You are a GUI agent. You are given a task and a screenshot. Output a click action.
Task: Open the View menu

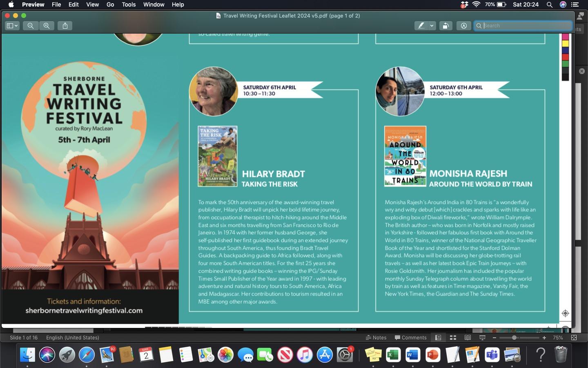pyautogui.click(x=92, y=4)
